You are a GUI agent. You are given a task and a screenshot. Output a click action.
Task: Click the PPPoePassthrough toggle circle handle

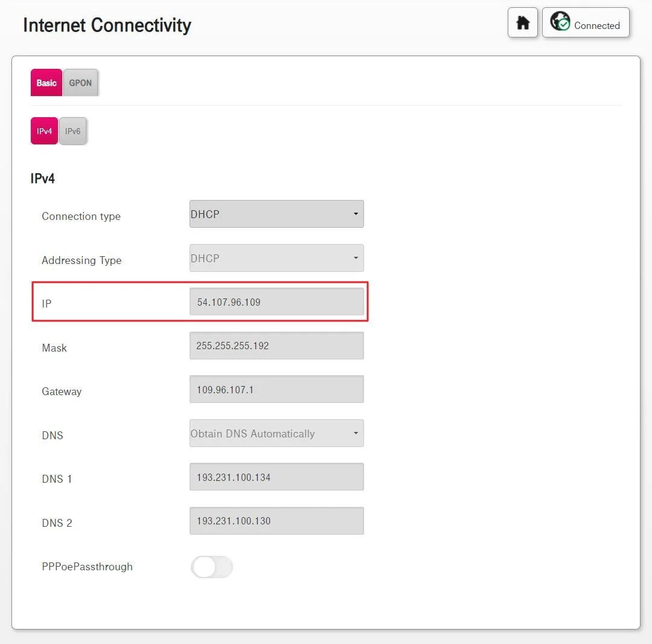pos(203,567)
